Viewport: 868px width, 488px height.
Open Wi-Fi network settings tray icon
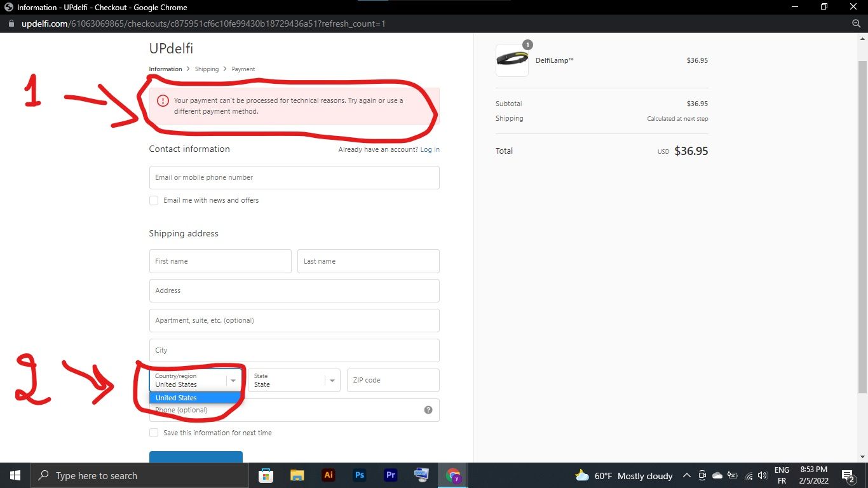tap(749, 475)
